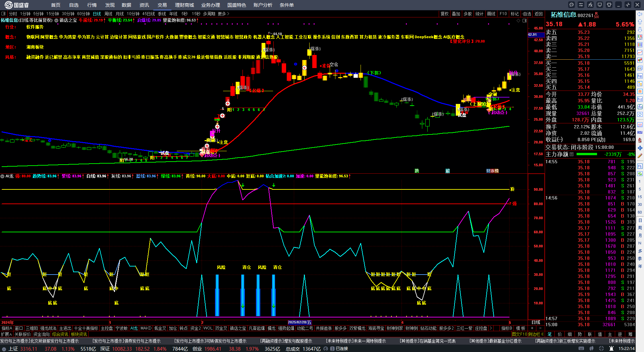Image resolution: width=644 pixels, height=352 pixels.
Task: Switch to the 60分钟 period tab
Action: (x=83, y=14)
